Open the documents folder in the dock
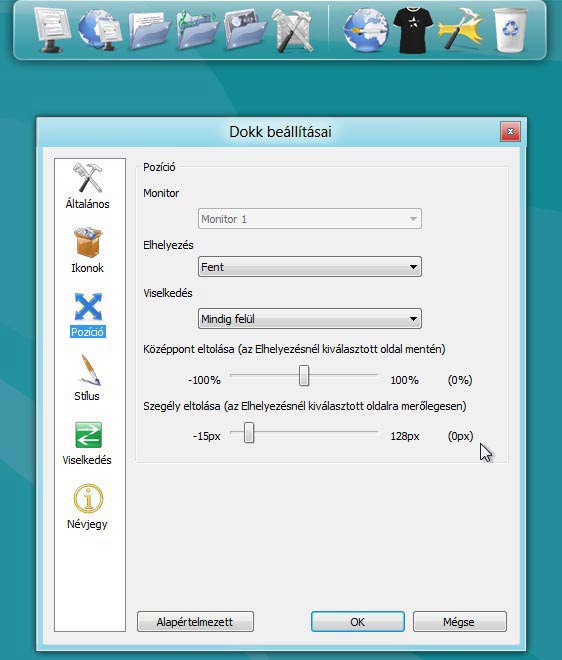The height and width of the screenshot is (660, 562). point(149,31)
